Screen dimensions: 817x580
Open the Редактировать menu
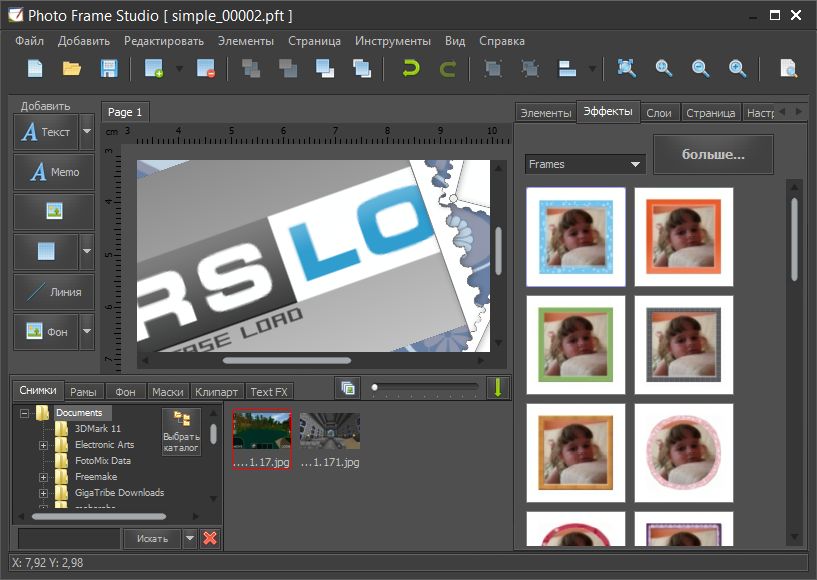pyautogui.click(x=164, y=41)
